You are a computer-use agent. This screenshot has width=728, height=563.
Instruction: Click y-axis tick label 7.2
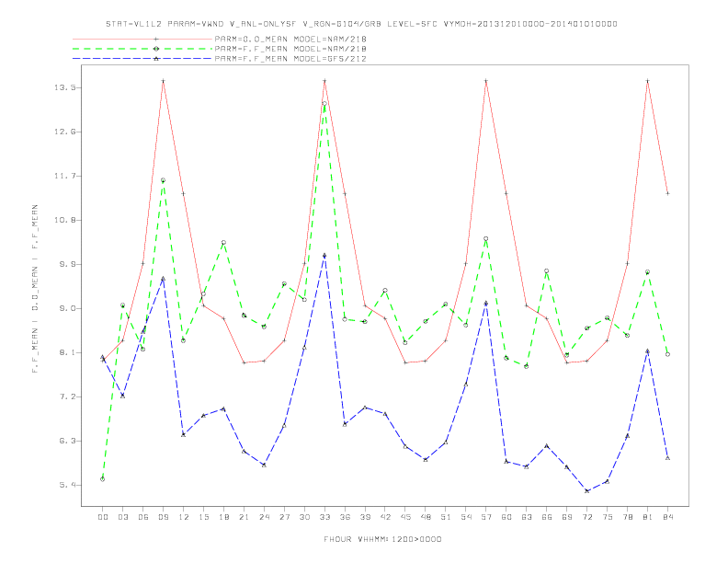pos(68,396)
